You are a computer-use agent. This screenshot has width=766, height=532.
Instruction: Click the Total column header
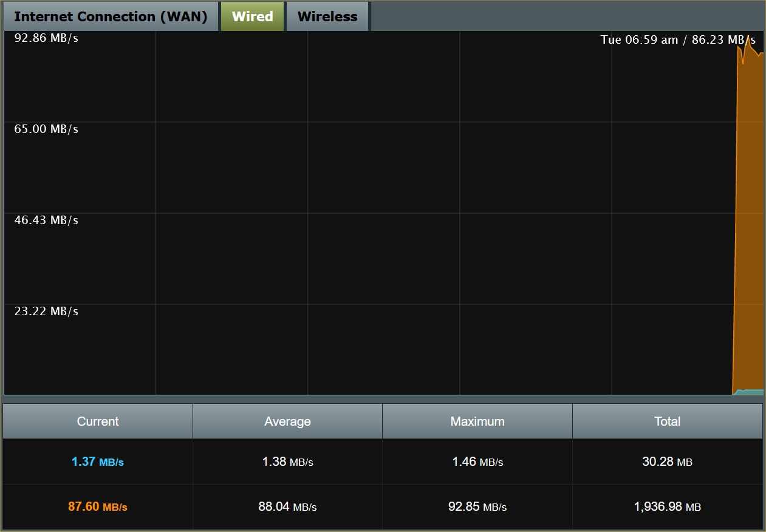(668, 421)
